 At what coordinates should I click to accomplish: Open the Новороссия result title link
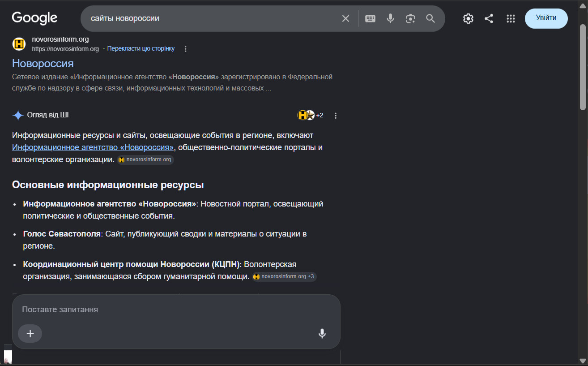tap(43, 63)
